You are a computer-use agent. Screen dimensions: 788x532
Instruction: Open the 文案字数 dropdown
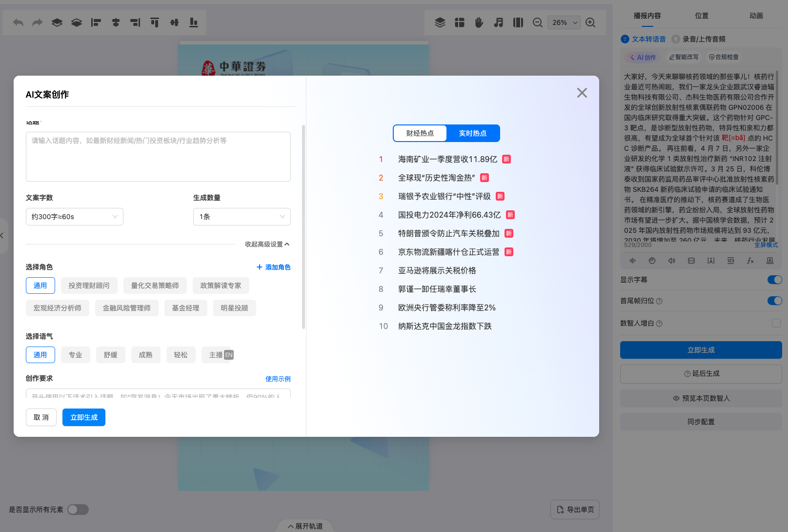75,217
